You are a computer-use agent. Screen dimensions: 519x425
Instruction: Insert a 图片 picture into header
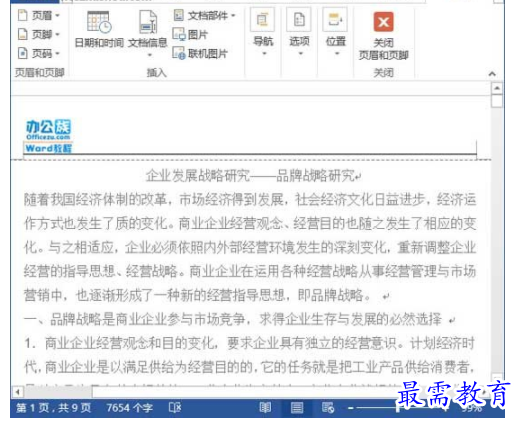point(190,34)
